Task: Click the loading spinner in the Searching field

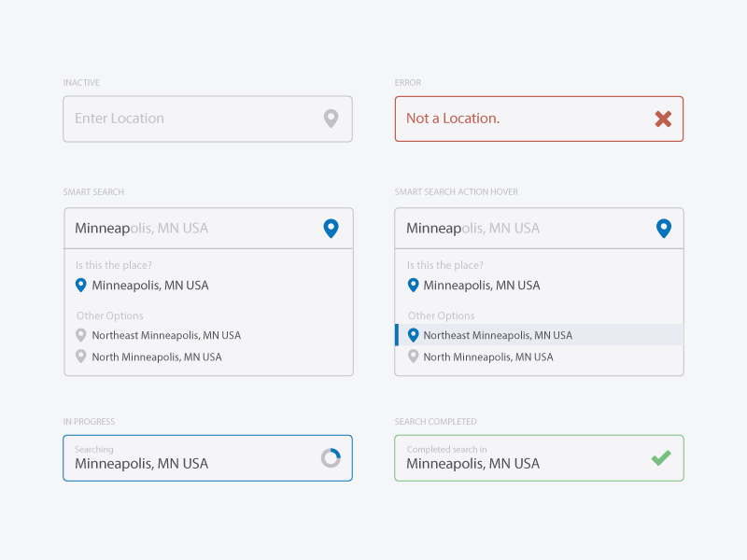Action: pos(331,458)
